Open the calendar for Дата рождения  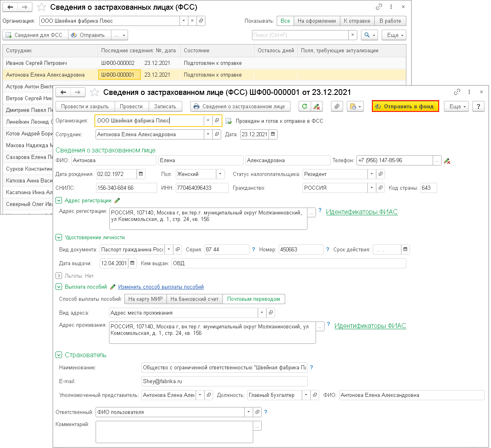pyautogui.click(x=141, y=174)
